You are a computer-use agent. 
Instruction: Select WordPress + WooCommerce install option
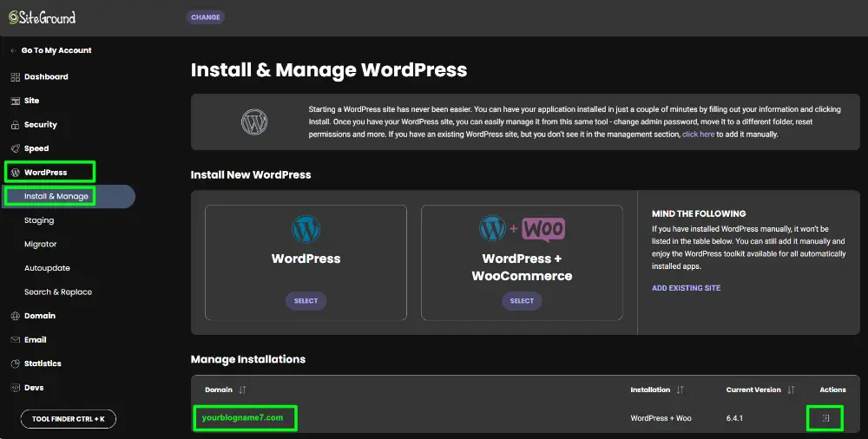coord(522,301)
